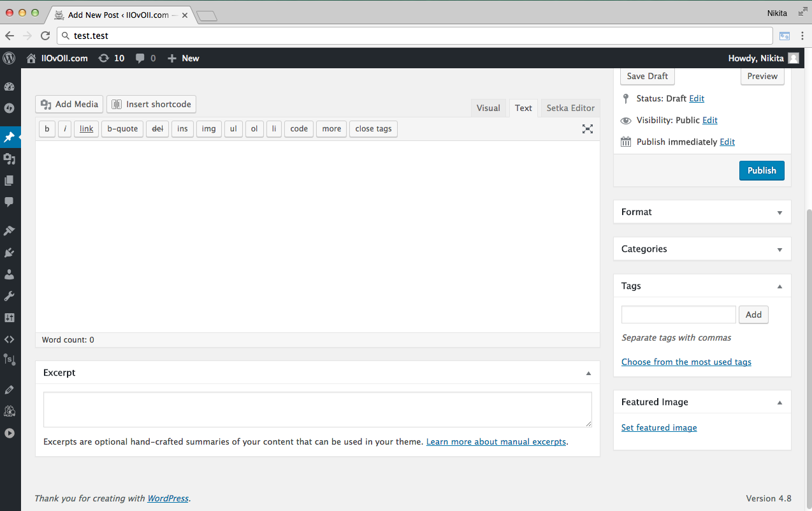The height and width of the screenshot is (511, 812).
Task: Click the updates icon showing 10
Action: coord(112,58)
